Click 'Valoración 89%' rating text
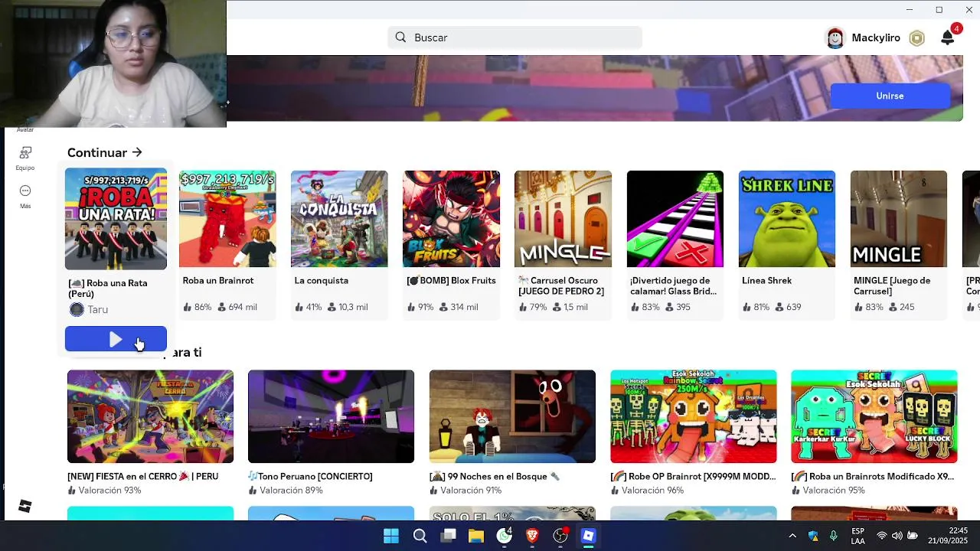The width and height of the screenshot is (980, 551). coord(291,491)
